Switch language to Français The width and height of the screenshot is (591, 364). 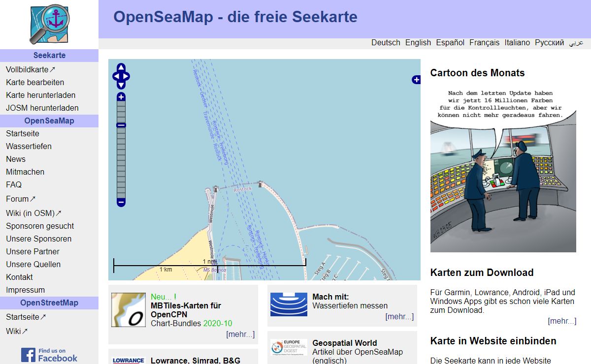pos(484,43)
